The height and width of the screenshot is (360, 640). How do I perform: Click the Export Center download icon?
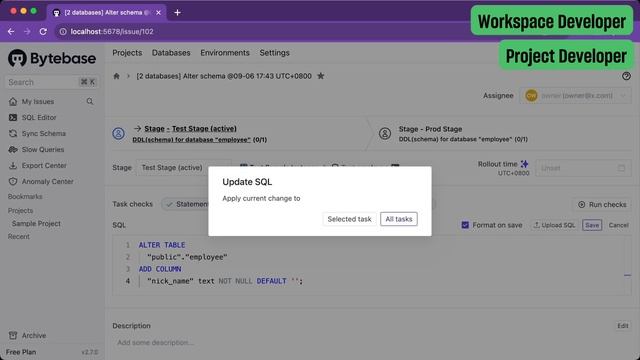[13, 165]
